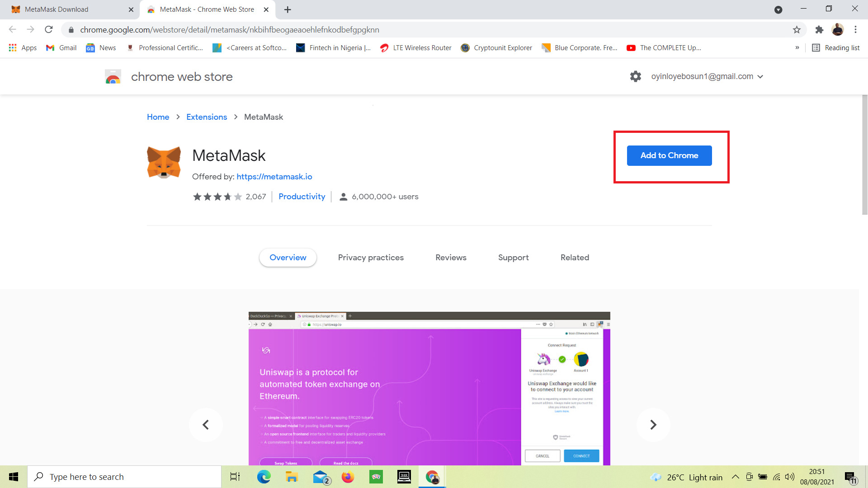This screenshot has width=868, height=488.
Task: Open the Productivity category link
Action: pyautogui.click(x=302, y=197)
